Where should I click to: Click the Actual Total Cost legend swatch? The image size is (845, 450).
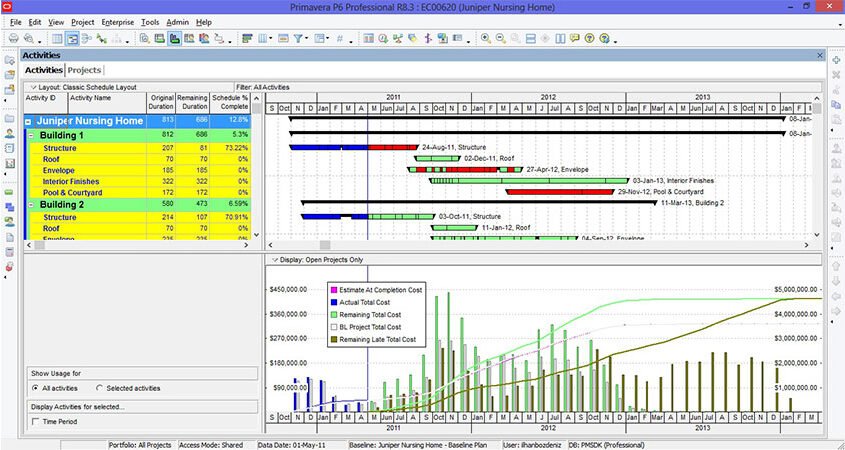334,302
